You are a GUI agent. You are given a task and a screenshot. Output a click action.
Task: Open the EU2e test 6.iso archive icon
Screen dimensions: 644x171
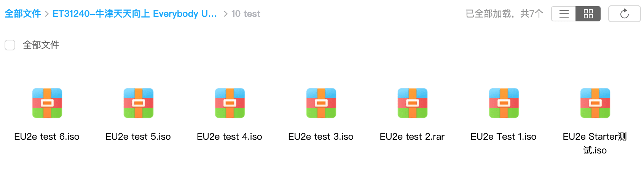47,103
